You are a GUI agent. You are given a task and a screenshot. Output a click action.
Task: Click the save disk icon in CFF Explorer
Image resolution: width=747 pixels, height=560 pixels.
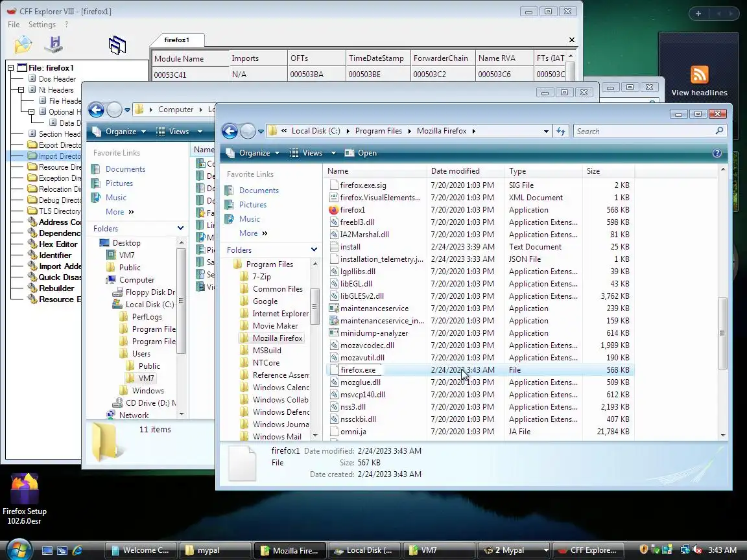click(54, 44)
